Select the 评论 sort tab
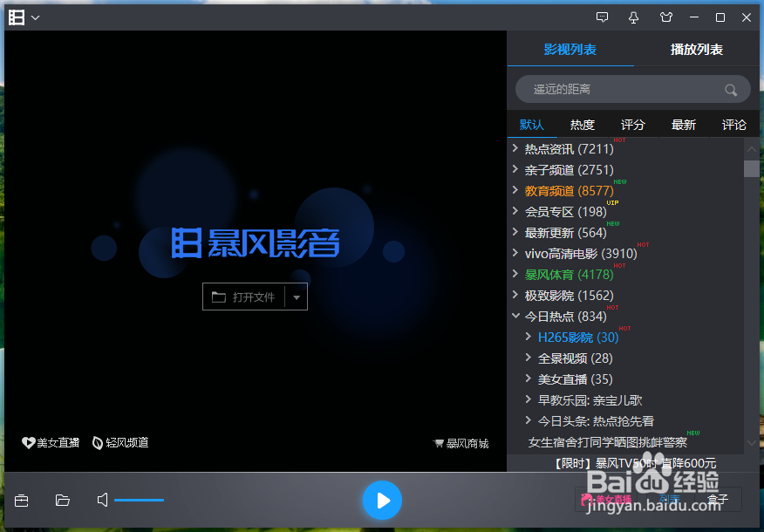 (x=734, y=125)
